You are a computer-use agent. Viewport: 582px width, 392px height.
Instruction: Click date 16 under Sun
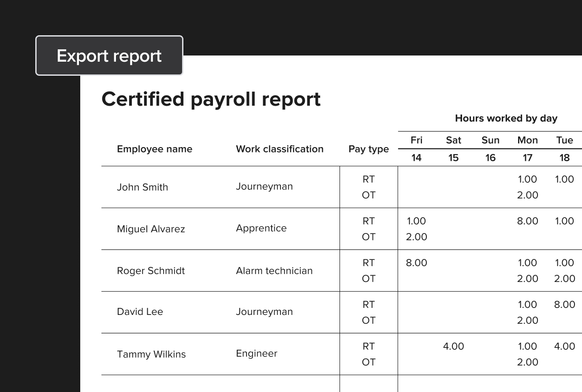coord(490,158)
